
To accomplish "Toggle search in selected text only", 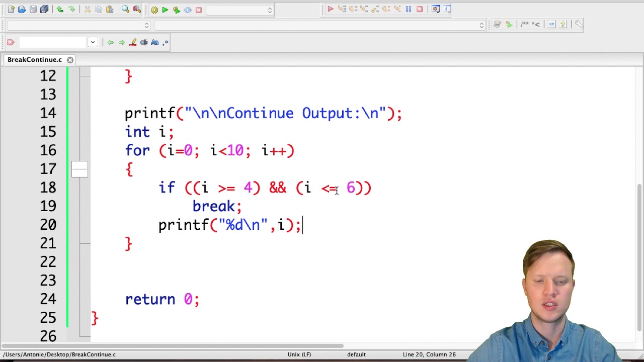I will click(x=144, y=42).
